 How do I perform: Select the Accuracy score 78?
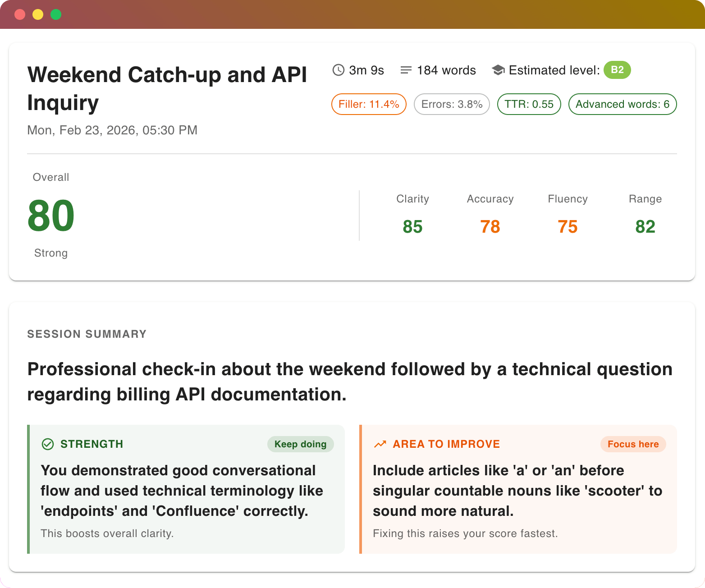point(490,226)
